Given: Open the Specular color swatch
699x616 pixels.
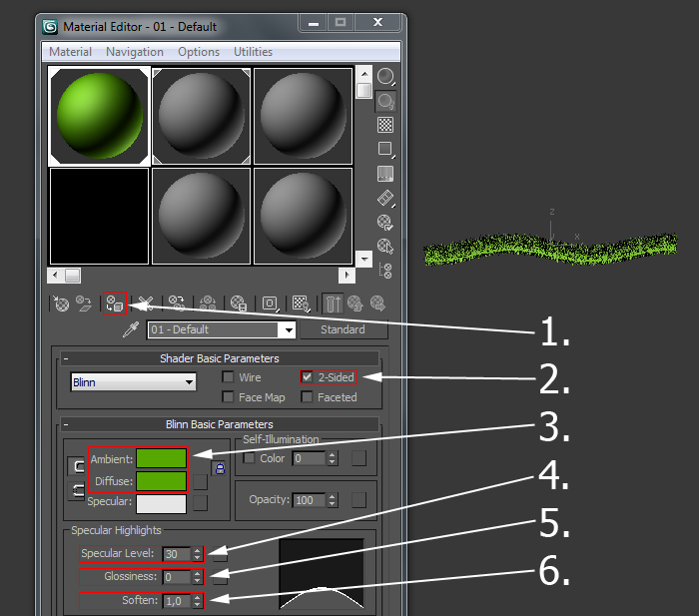Looking at the screenshot, I should click(x=162, y=504).
